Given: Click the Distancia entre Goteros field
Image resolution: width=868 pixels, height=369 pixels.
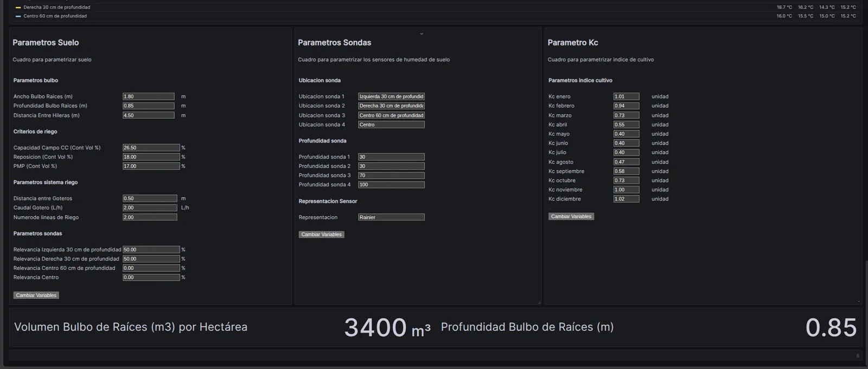Looking at the screenshot, I should [150, 198].
